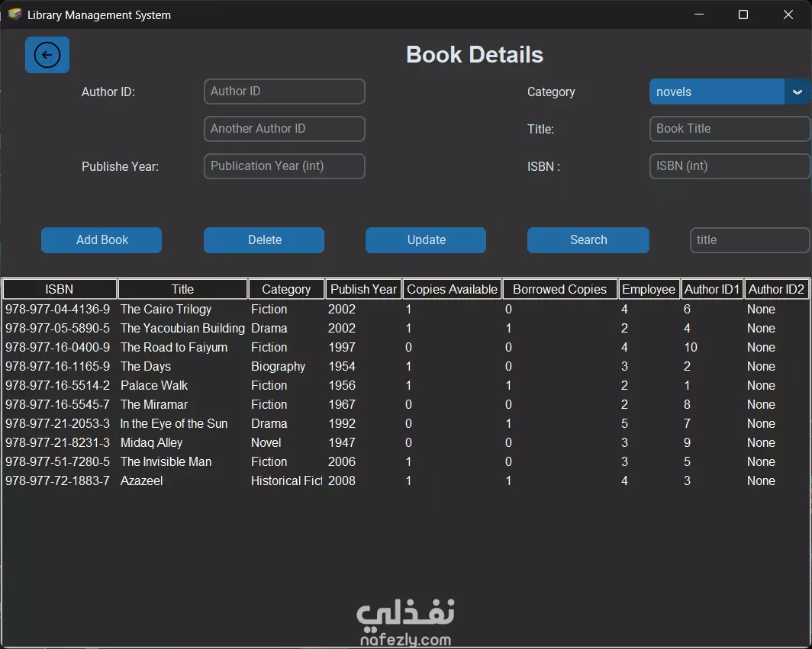Click ISBN 978-977-16-5514-2

(x=57, y=386)
